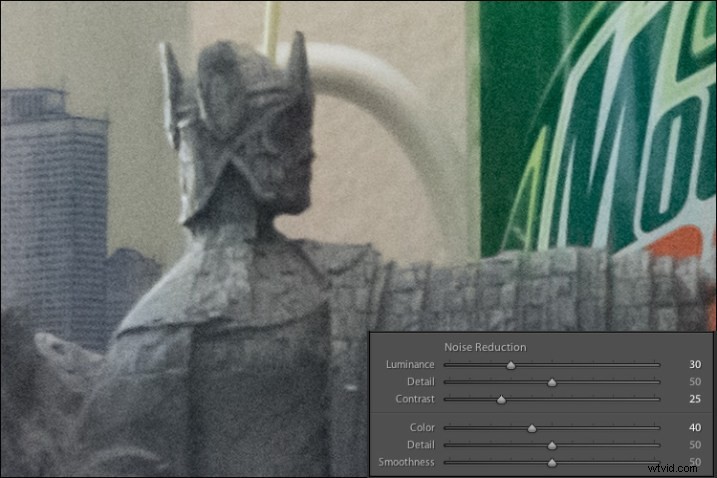Select the Luminance value field showing 30

(x=695, y=364)
